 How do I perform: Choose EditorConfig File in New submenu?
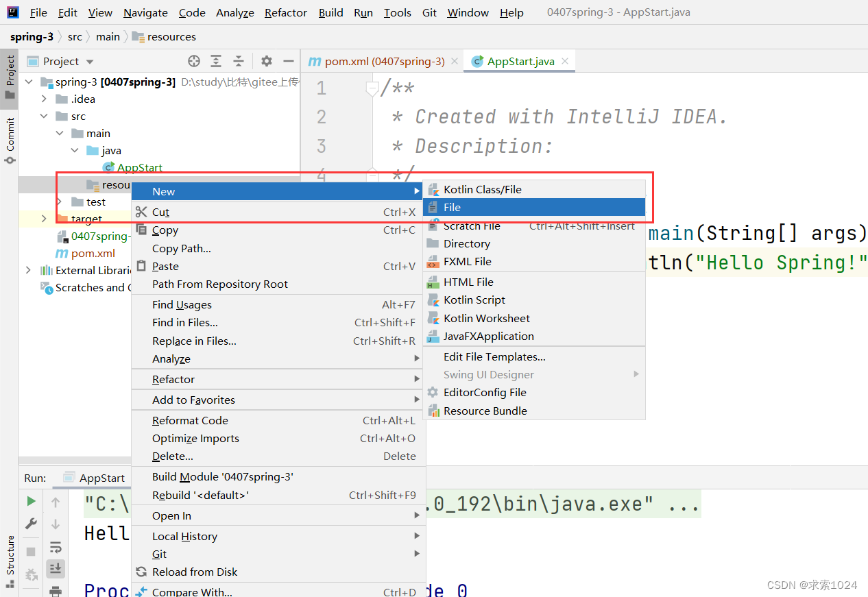click(534, 392)
